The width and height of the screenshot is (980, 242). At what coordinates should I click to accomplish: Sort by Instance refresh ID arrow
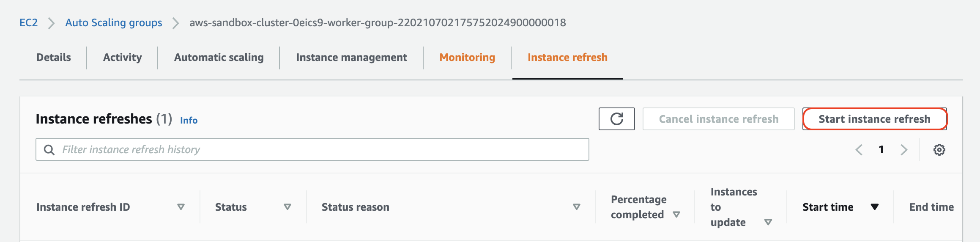pyautogui.click(x=181, y=207)
